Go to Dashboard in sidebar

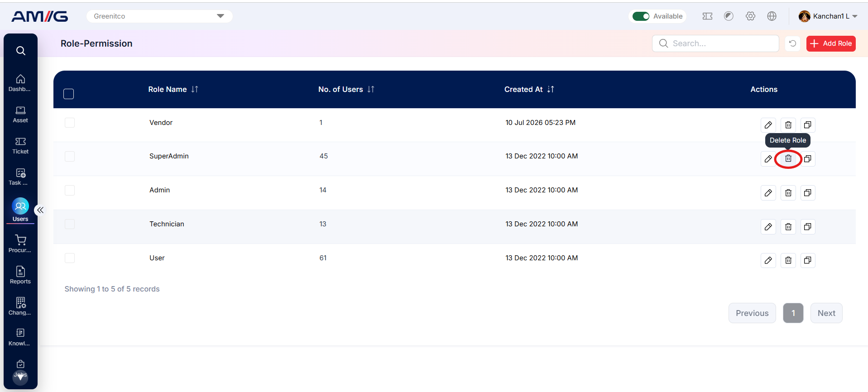(20, 83)
